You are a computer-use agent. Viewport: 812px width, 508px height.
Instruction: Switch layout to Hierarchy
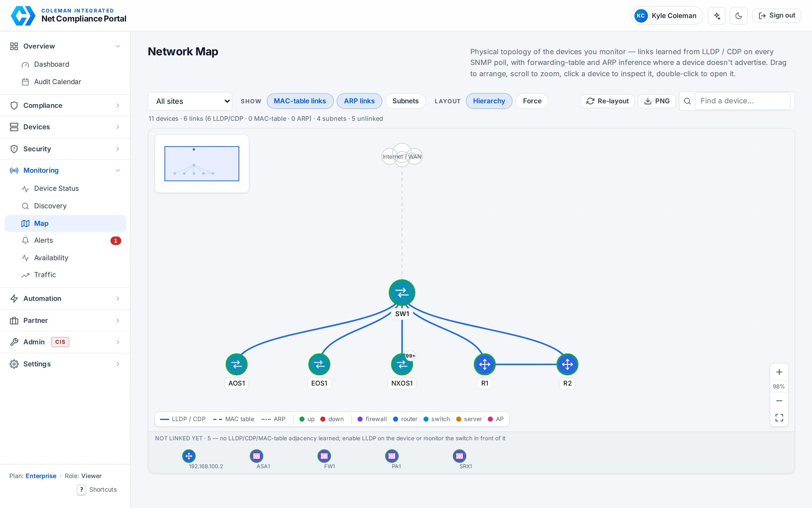tap(489, 101)
